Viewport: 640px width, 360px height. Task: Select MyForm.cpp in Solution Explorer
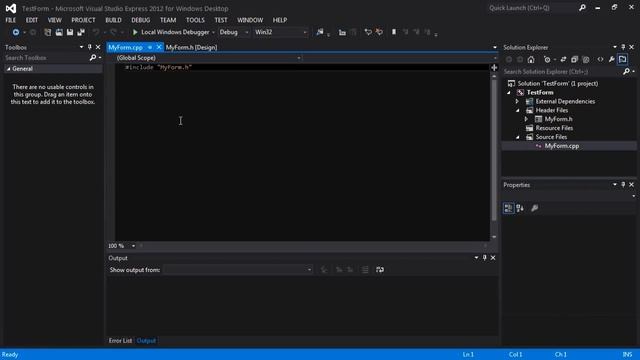click(562, 146)
